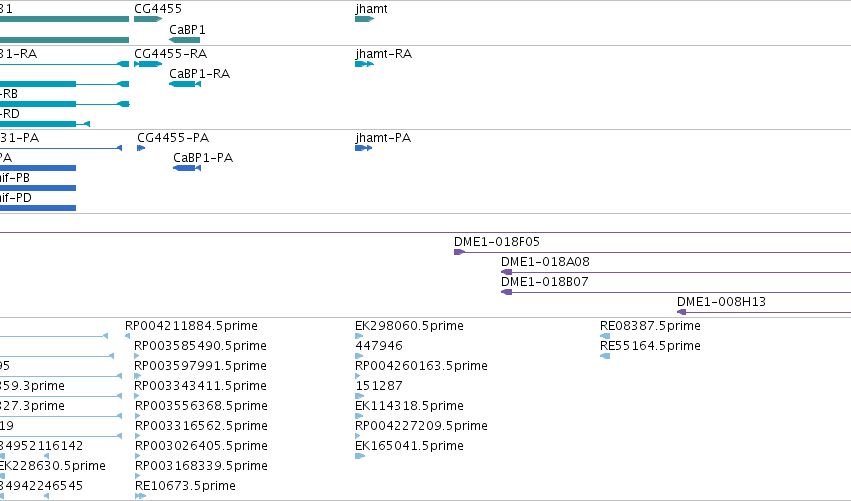Screen dimensions: 851x501
Task: Click the RE10673.5prime EST label
Action: coord(185,486)
